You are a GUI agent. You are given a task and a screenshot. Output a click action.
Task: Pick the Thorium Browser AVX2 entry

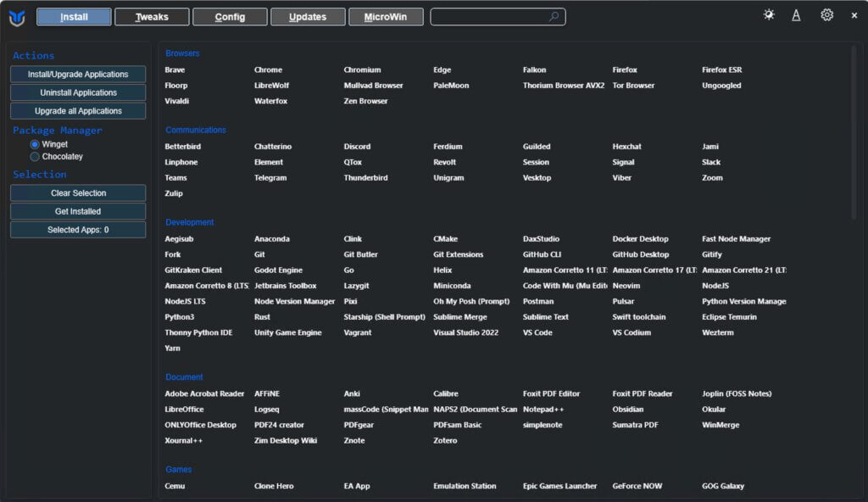(564, 86)
